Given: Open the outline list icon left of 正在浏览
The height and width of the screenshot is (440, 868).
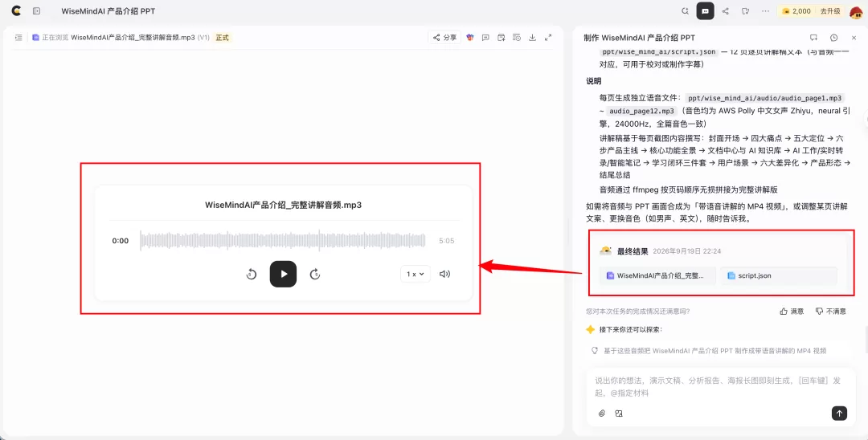Looking at the screenshot, I should (18, 38).
